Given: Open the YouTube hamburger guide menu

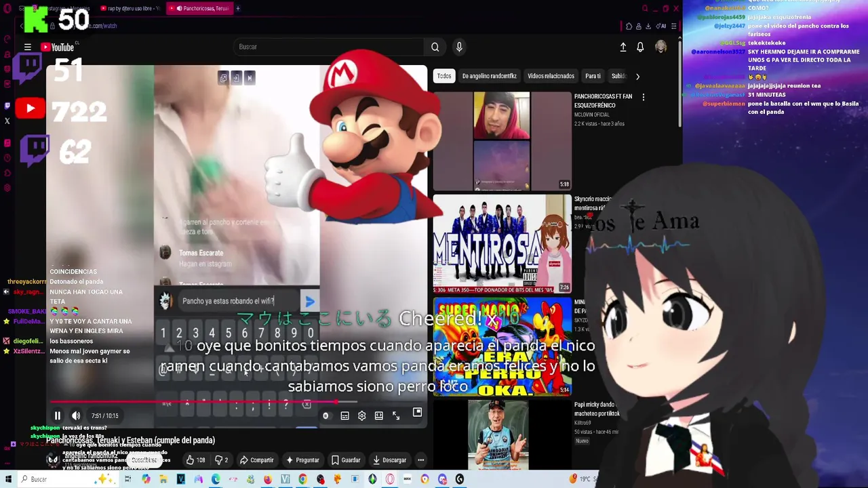Looking at the screenshot, I should (28, 47).
